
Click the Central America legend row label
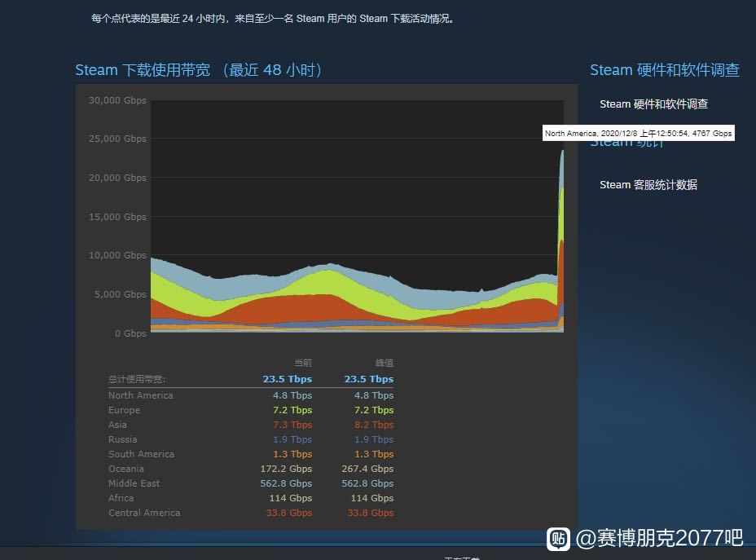(144, 513)
